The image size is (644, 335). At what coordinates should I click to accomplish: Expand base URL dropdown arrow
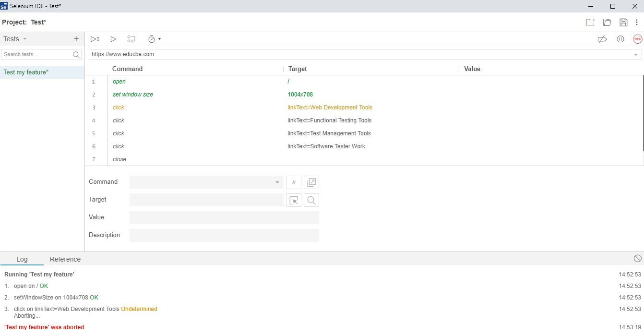tap(636, 55)
